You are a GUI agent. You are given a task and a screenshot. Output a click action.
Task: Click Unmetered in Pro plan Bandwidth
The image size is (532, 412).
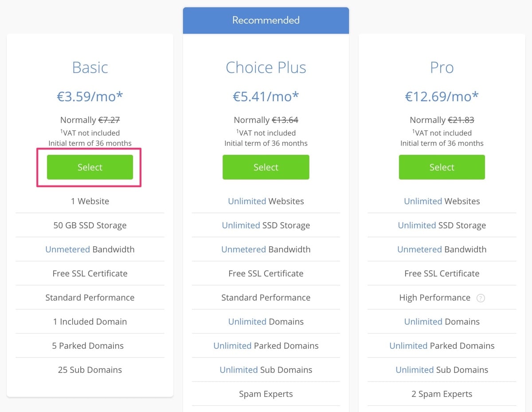[419, 249]
